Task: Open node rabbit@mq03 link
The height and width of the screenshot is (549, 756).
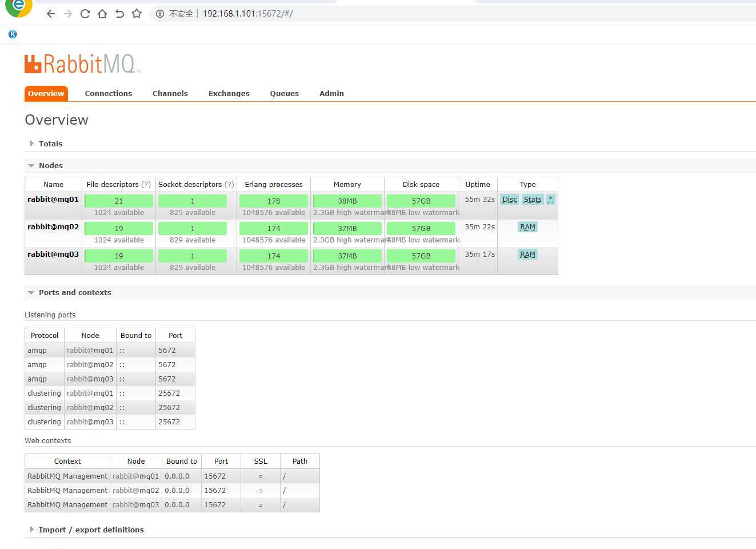Action: (x=53, y=254)
